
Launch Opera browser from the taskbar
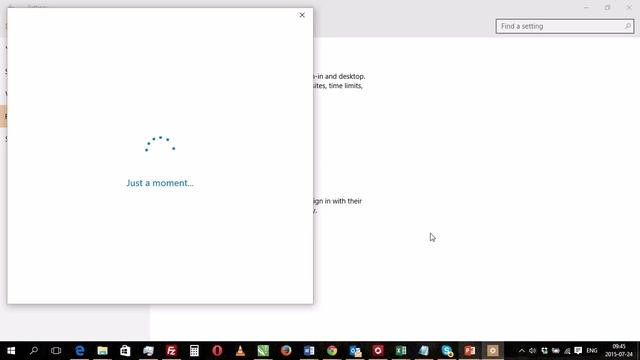tap(217, 351)
